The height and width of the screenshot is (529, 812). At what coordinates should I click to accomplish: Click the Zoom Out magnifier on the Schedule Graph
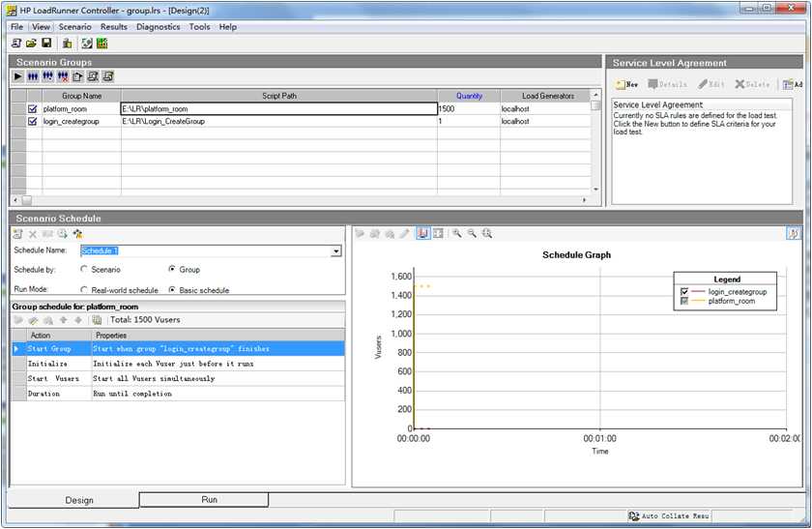[x=472, y=234]
